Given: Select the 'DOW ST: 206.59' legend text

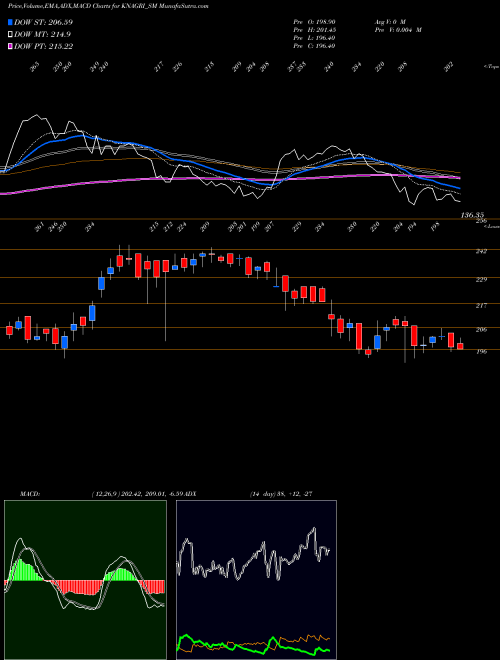Looking at the screenshot, I should (x=43, y=22).
